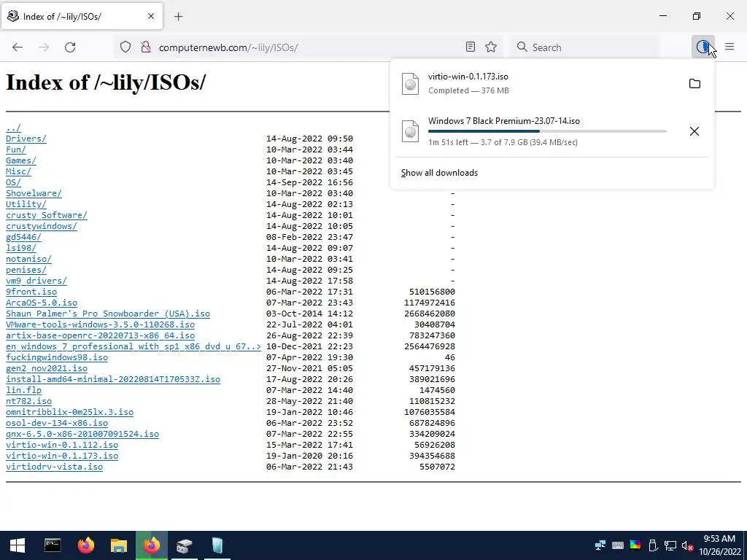Click the Windows 7 Black Premium download progress bar
747x560 pixels.
pyautogui.click(x=547, y=131)
